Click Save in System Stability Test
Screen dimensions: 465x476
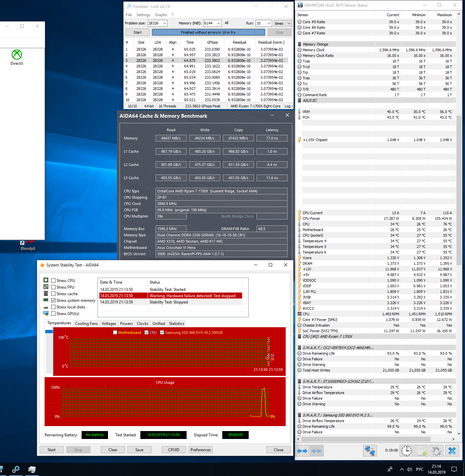[x=139, y=450]
